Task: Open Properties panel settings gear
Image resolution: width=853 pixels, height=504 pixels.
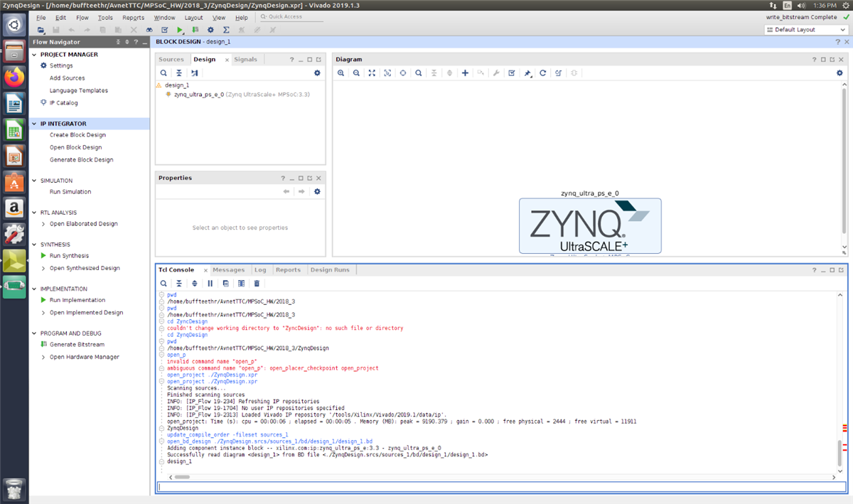Action: pos(318,191)
